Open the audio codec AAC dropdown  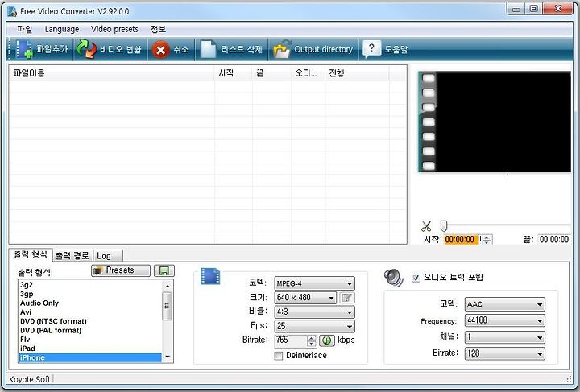click(504, 304)
